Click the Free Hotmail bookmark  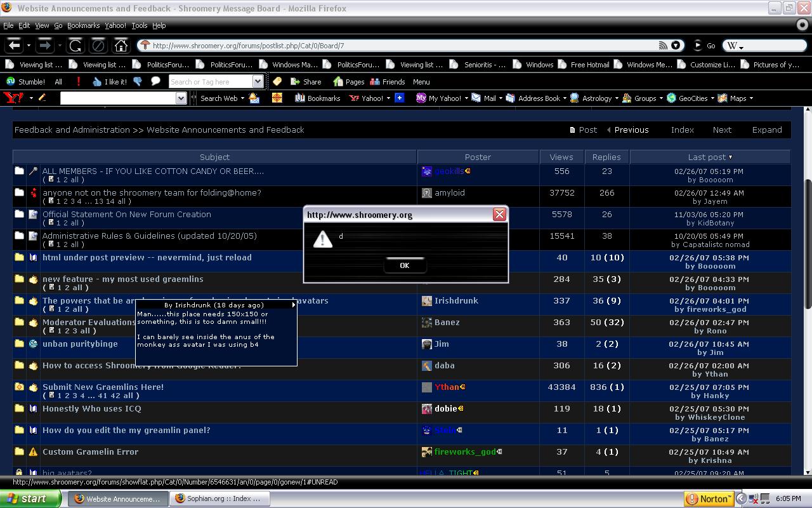584,65
